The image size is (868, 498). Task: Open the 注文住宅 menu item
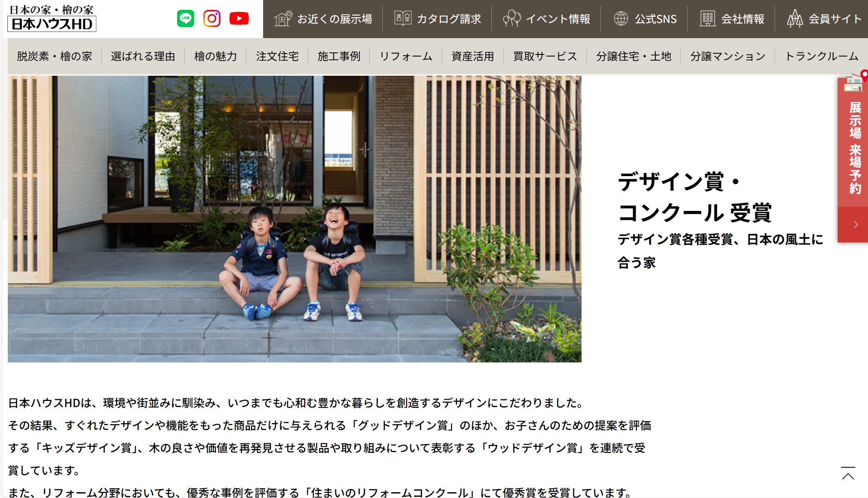[x=277, y=56]
